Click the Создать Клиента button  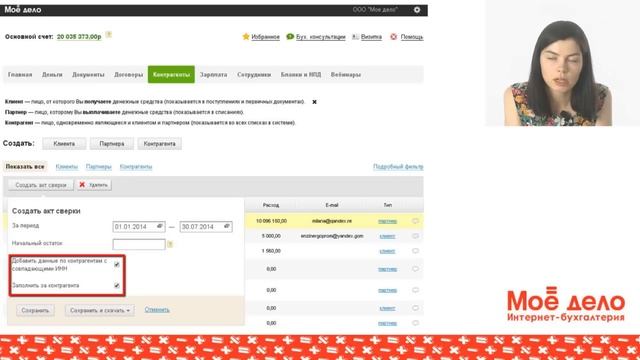point(64,144)
